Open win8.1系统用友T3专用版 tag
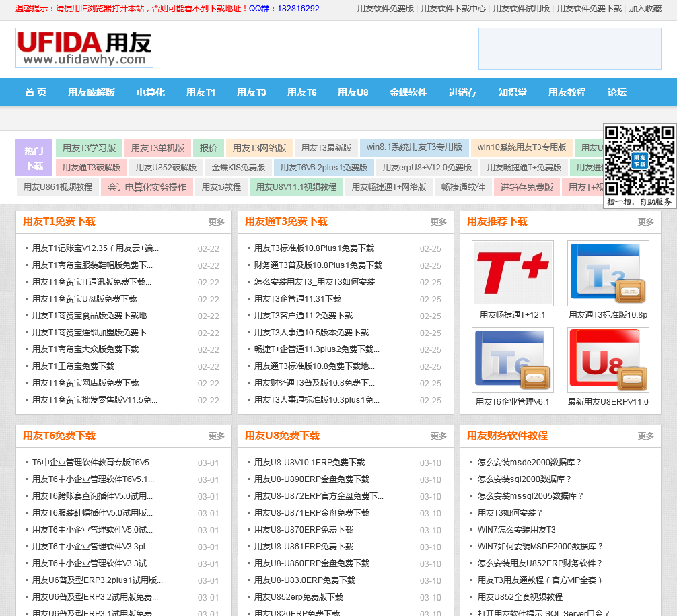The image size is (677, 616). (415, 147)
